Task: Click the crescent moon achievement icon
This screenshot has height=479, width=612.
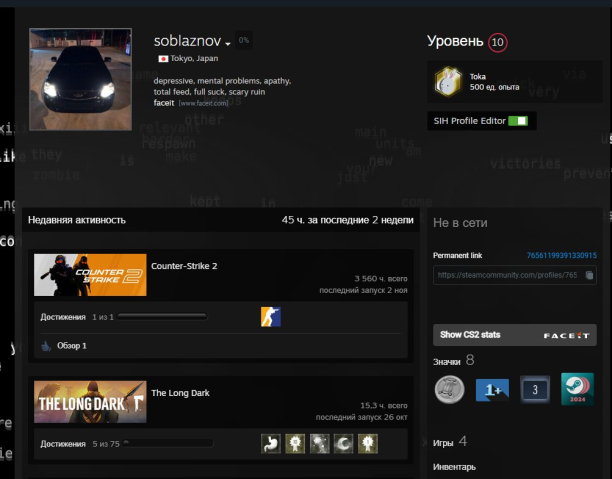Action: pyautogui.click(x=342, y=443)
